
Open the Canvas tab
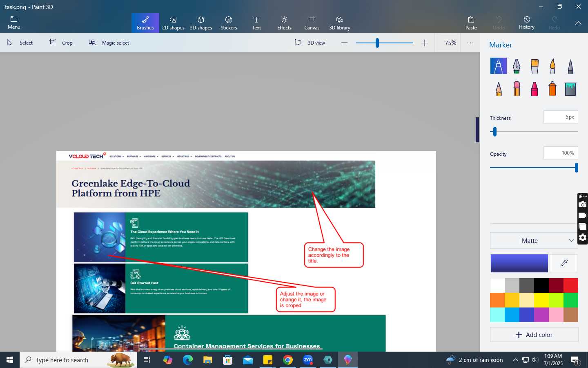point(312,23)
